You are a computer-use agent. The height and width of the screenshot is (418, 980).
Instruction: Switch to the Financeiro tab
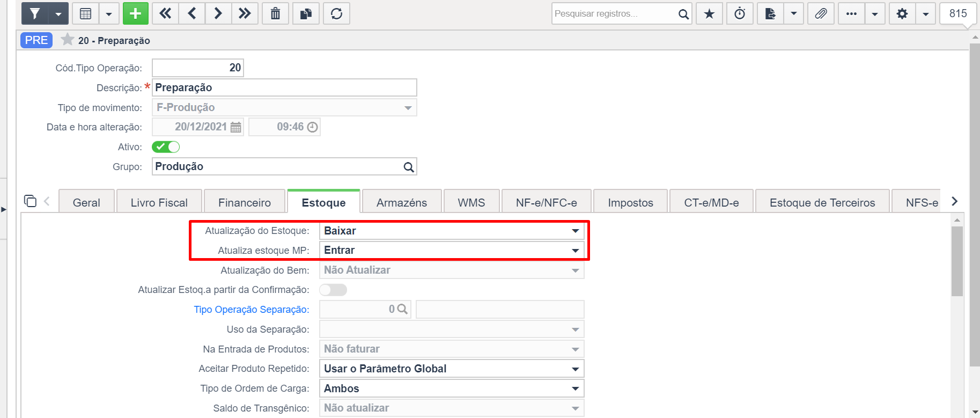245,203
